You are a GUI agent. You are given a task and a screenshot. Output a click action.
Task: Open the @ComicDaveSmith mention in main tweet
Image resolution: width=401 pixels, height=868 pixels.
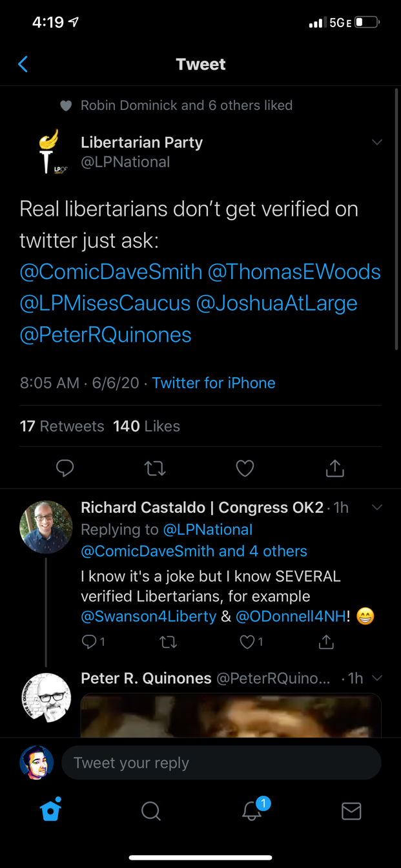111,272
